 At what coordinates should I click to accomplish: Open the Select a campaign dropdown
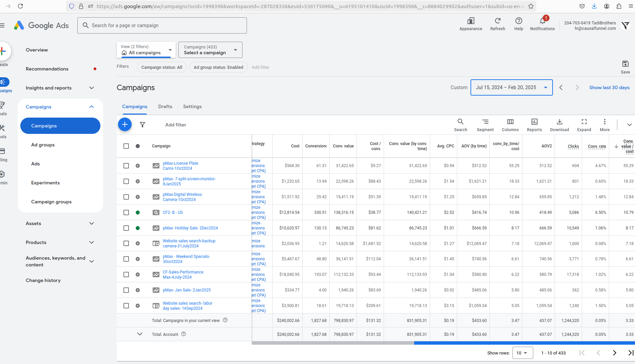210,50
